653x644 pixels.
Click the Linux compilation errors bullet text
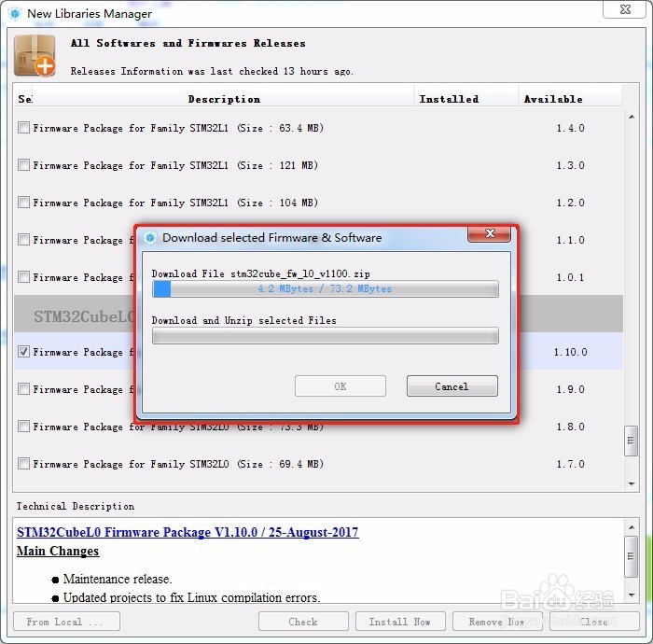(191, 597)
